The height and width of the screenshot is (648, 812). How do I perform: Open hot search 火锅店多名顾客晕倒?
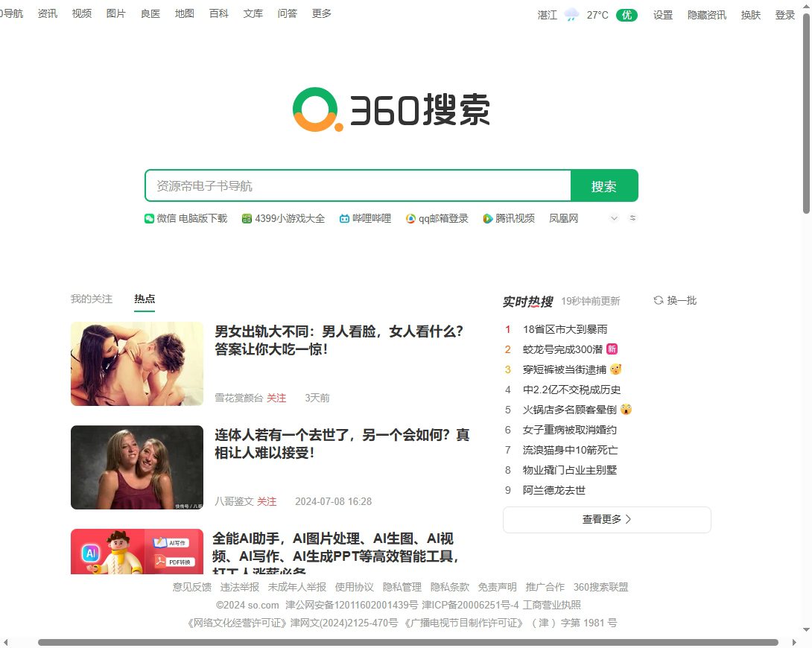pos(570,410)
